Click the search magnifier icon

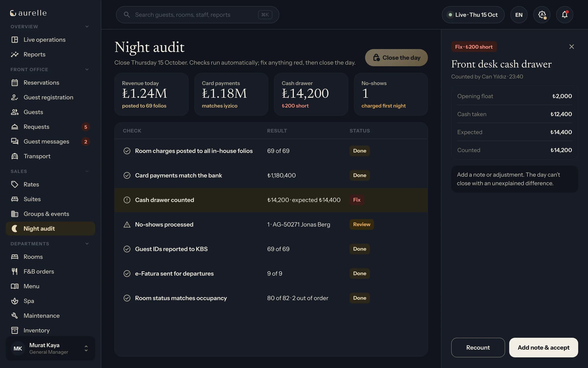coord(127,15)
